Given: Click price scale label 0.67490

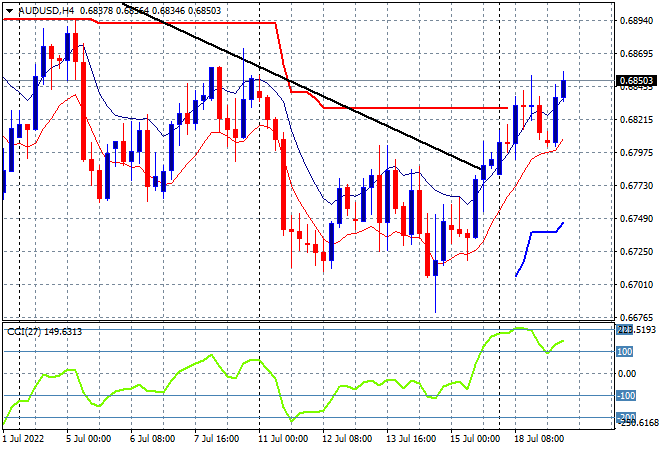Looking at the screenshot, I should pyautogui.click(x=636, y=218).
